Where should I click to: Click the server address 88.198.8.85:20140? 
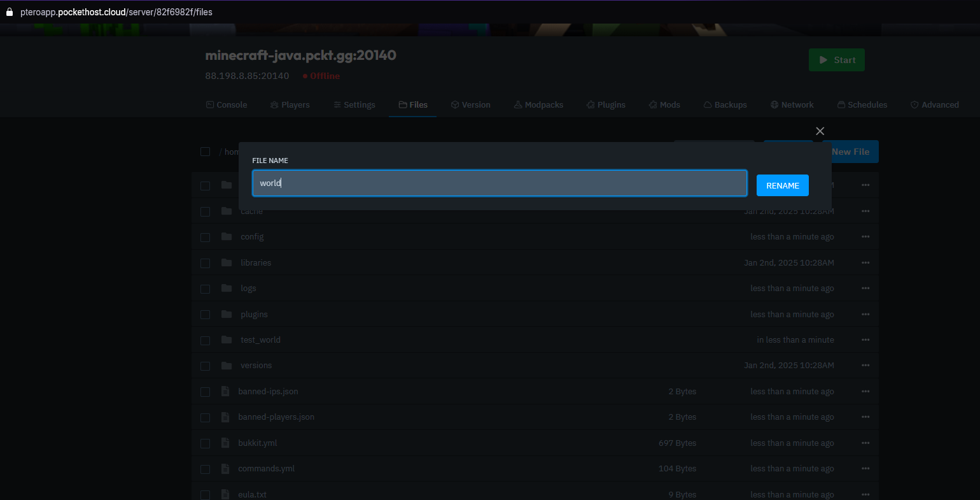tap(247, 76)
